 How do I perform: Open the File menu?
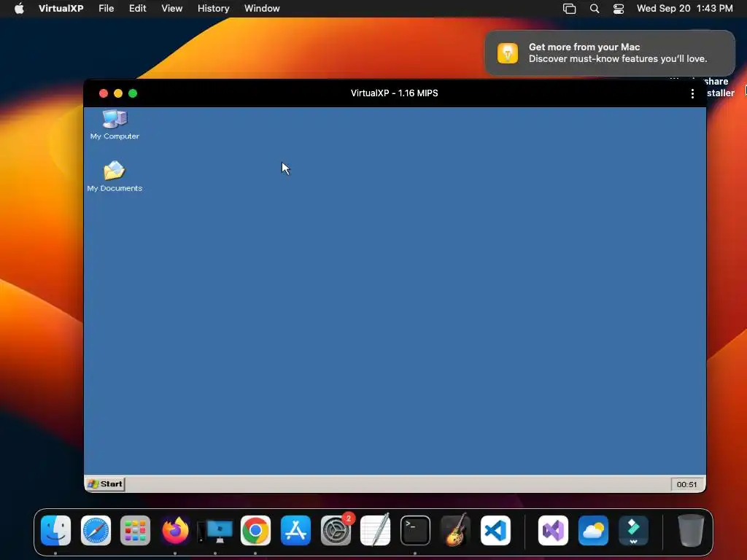tap(107, 9)
